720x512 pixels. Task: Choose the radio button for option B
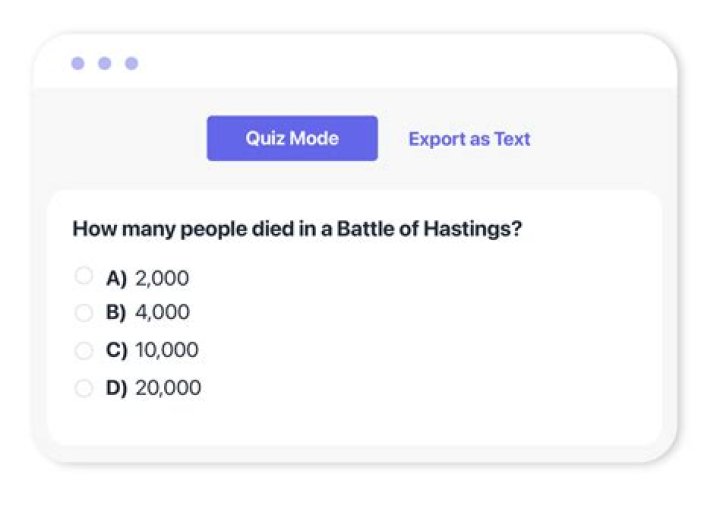(x=84, y=313)
